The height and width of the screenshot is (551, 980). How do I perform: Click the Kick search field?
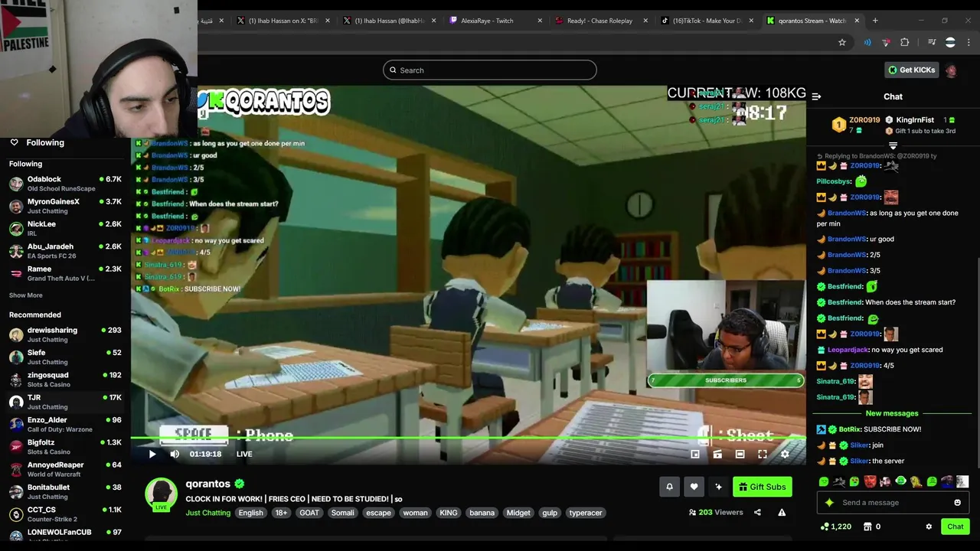pyautogui.click(x=489, y=70)
